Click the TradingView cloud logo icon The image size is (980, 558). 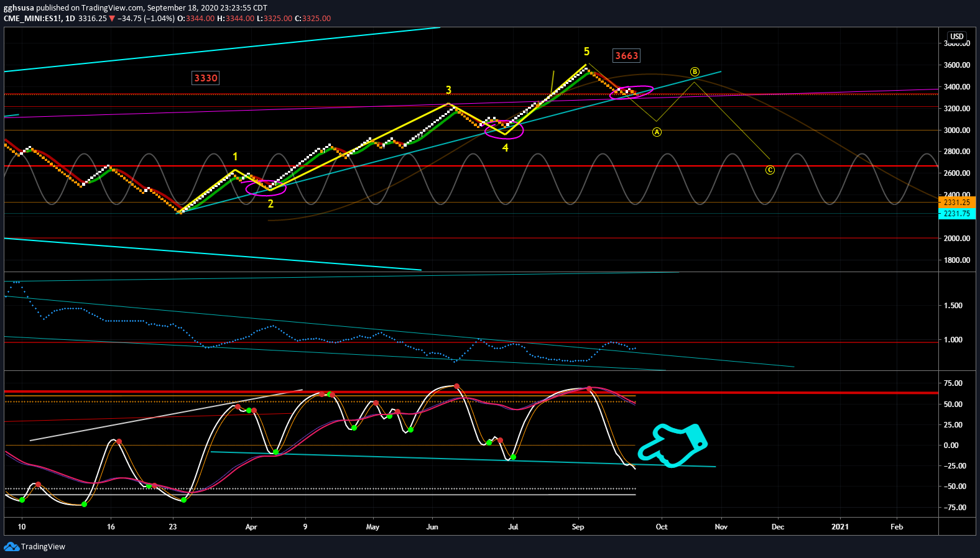coord(11,546)
